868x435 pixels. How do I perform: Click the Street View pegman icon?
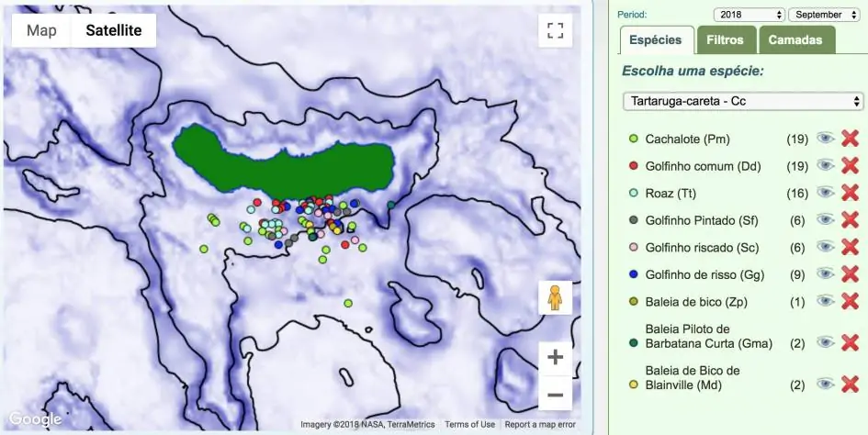(x=555, y=298)
